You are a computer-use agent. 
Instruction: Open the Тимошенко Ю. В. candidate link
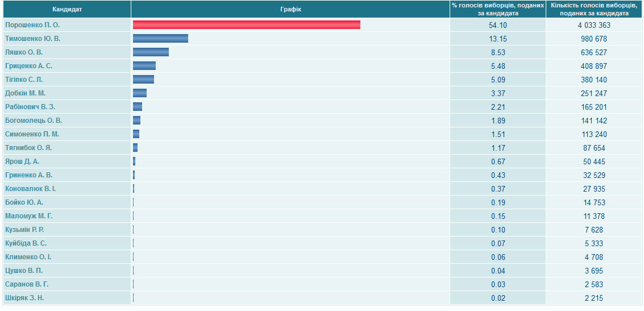pos(32,39)
